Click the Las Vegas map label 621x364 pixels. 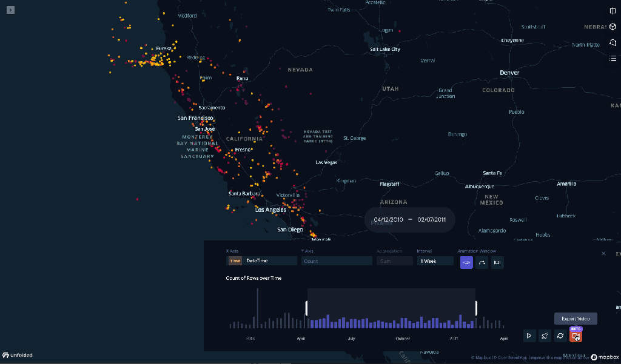(x=326, y=162)
